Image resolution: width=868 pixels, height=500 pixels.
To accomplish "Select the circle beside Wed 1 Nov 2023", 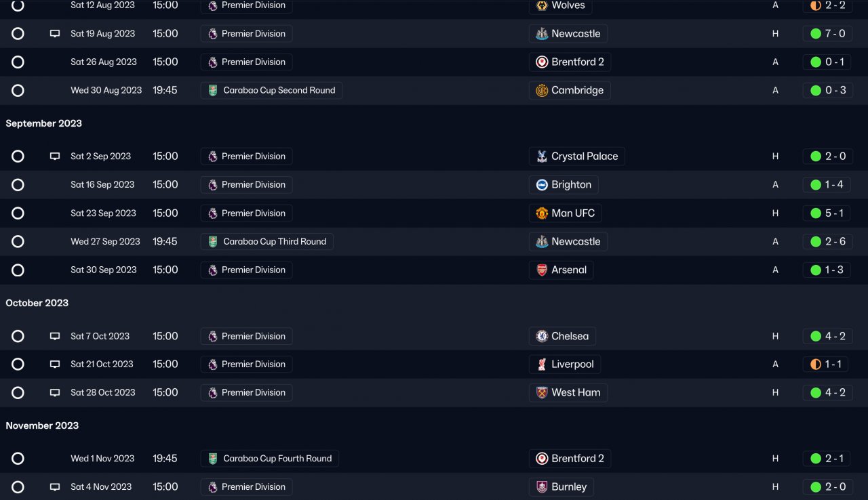I will pyautogui.click(x=18, y=459).
